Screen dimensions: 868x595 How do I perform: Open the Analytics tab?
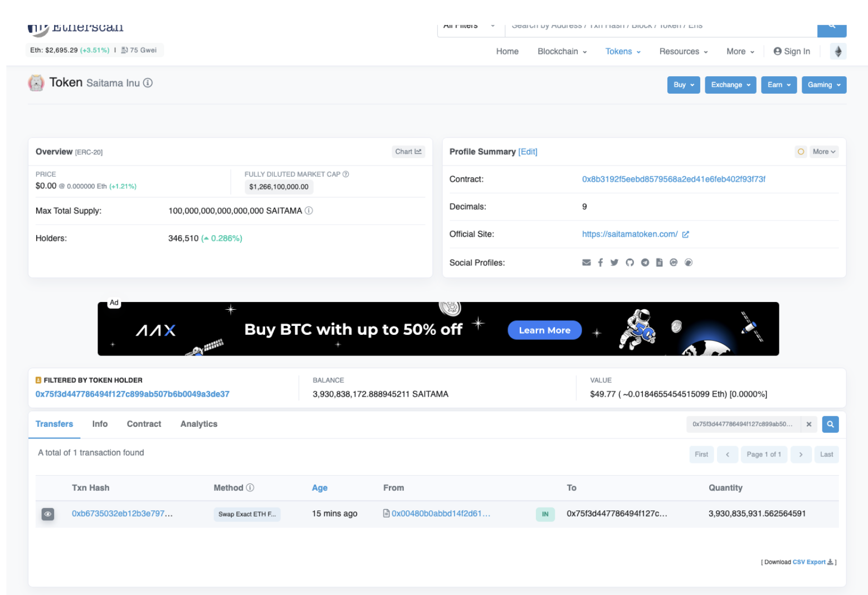pyautogui.click(x=198, y=424)
